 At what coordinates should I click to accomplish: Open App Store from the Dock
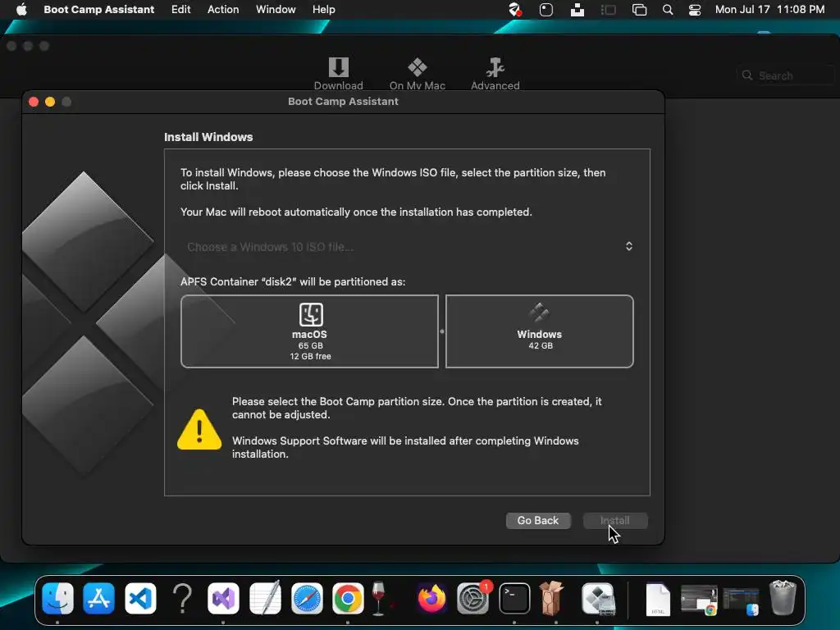[x=98, y=598]
